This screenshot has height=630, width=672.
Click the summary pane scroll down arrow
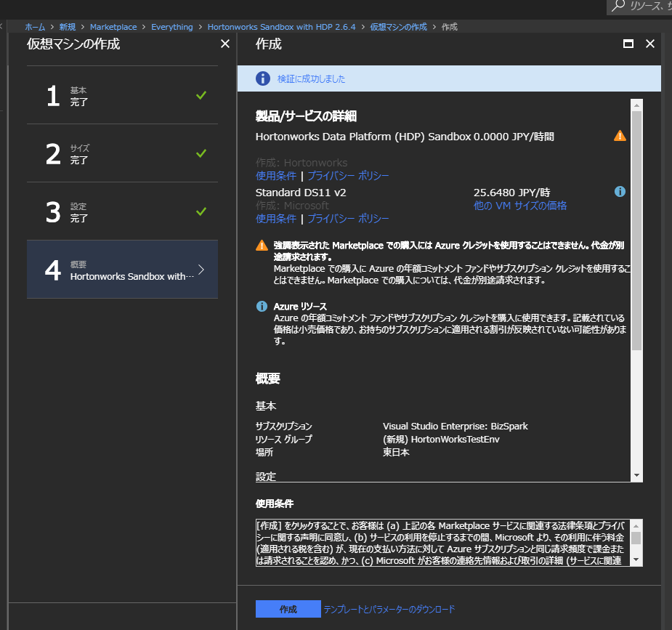[x=636, y=475]
